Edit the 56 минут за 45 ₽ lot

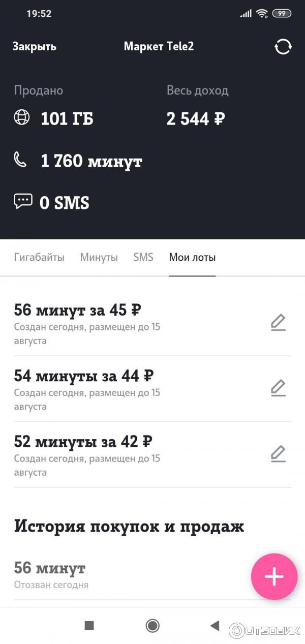tap(278, 323)
